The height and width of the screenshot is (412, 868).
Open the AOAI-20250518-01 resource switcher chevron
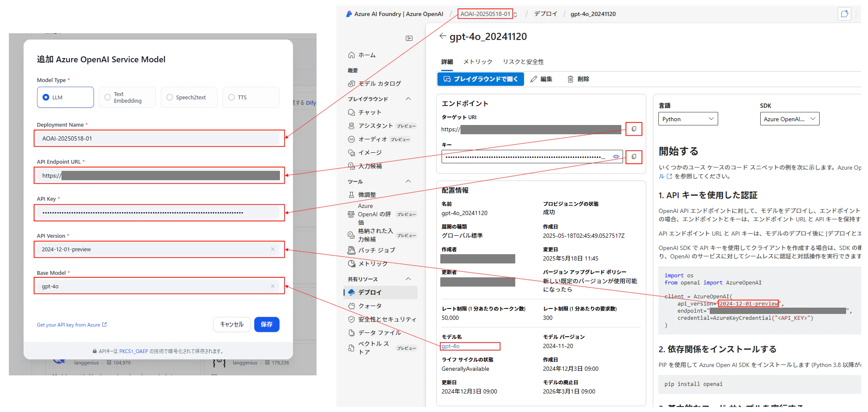[x=515, y=14]
